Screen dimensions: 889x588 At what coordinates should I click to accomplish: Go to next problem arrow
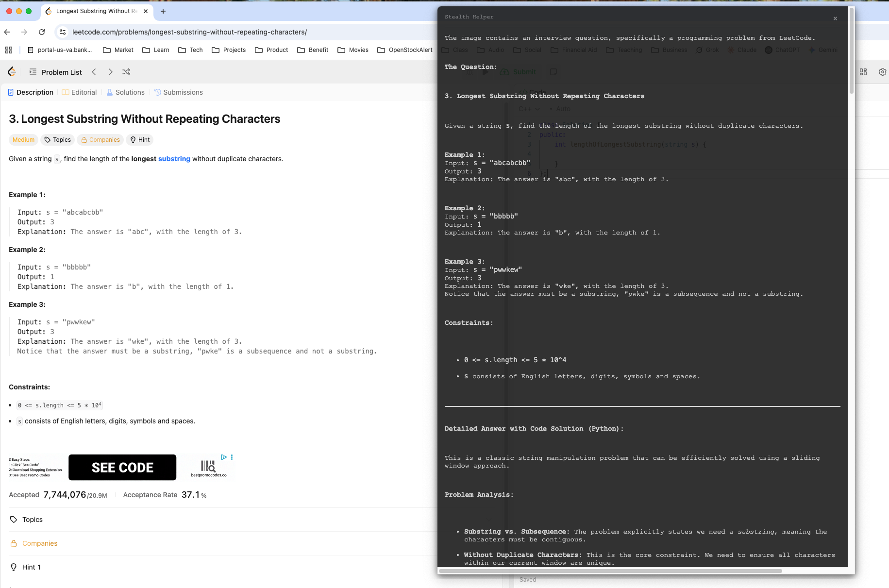click(110, 72)
